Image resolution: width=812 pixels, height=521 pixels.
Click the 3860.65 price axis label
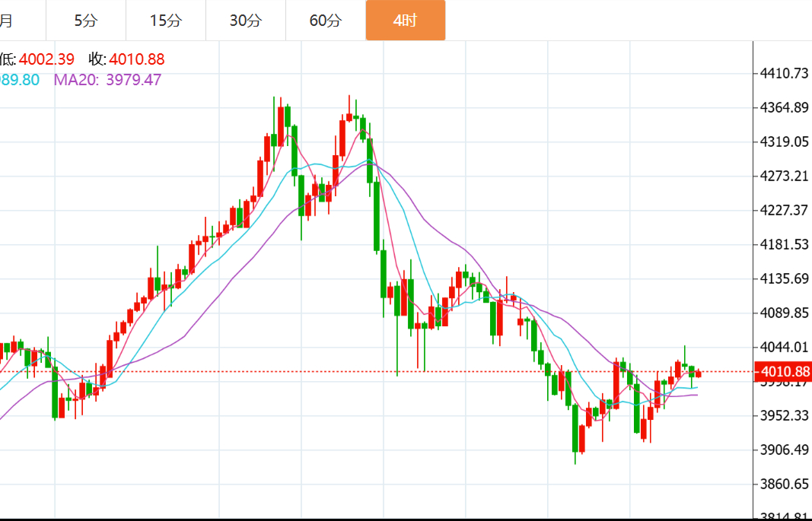click(x=784, y=484)
